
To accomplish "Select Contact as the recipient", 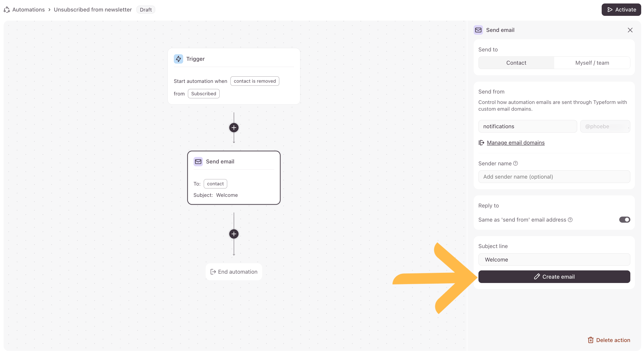I will coord(516,63).
